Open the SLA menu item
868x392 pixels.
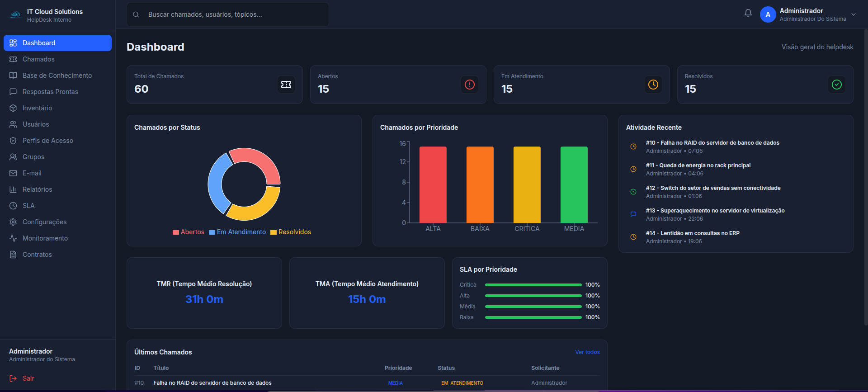[57, 206]
